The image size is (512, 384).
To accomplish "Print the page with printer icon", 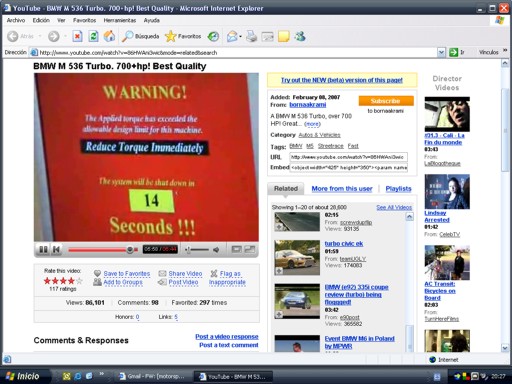I will click(251, 36).
